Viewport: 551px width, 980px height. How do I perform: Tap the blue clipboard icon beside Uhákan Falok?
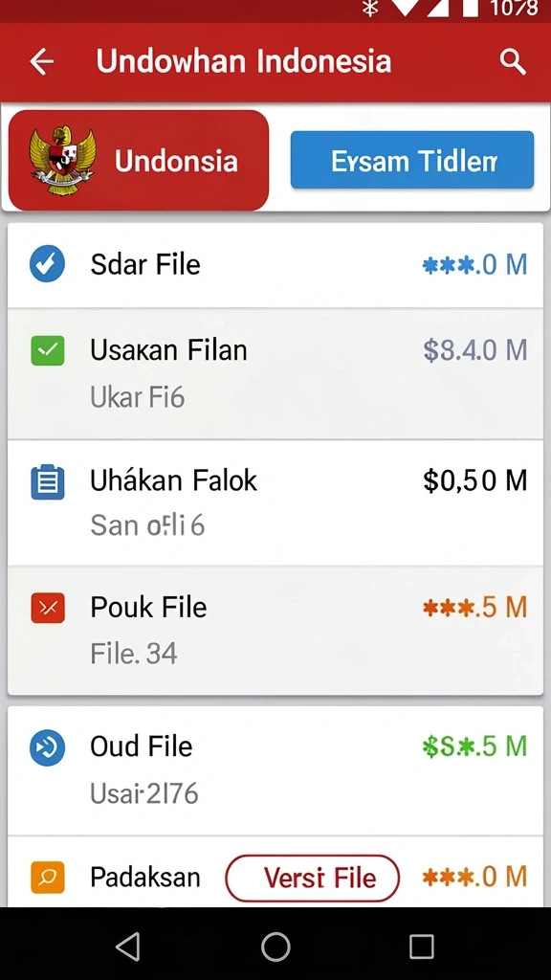[x=48, y=482]
